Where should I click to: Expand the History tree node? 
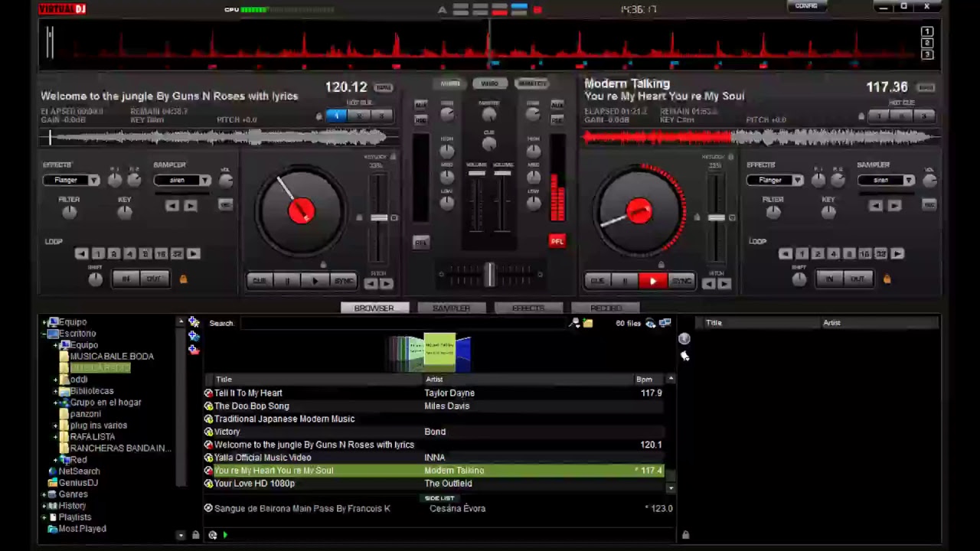45,506
